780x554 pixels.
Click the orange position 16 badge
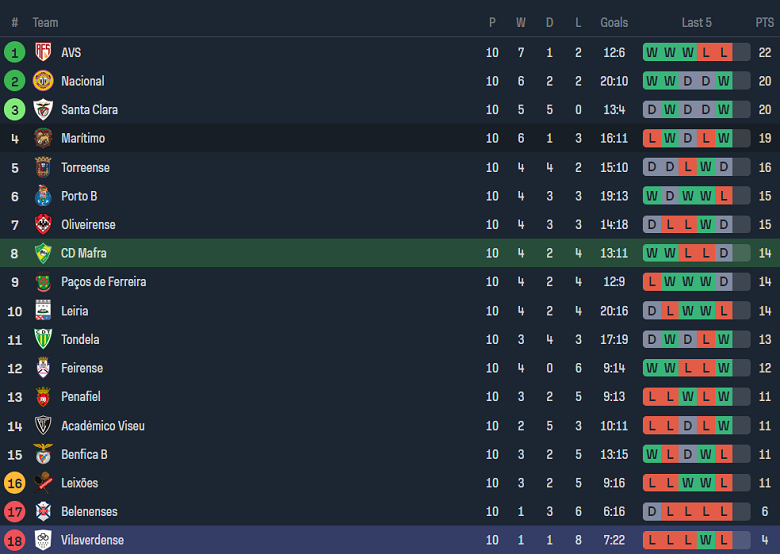[x=15, y=483]
